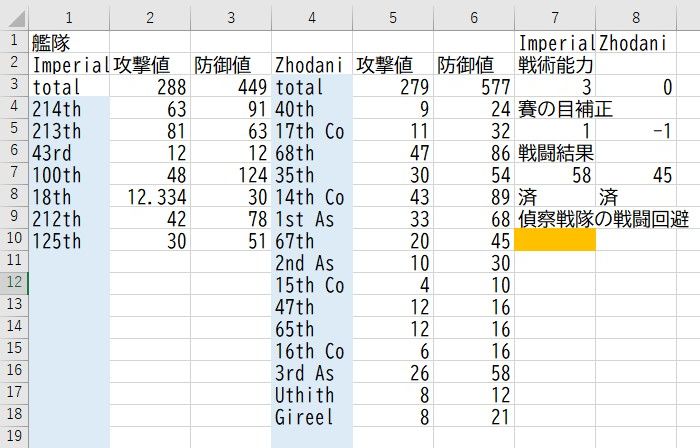
Task: Click the select-all corner triangle
Action: pos(17,19)
